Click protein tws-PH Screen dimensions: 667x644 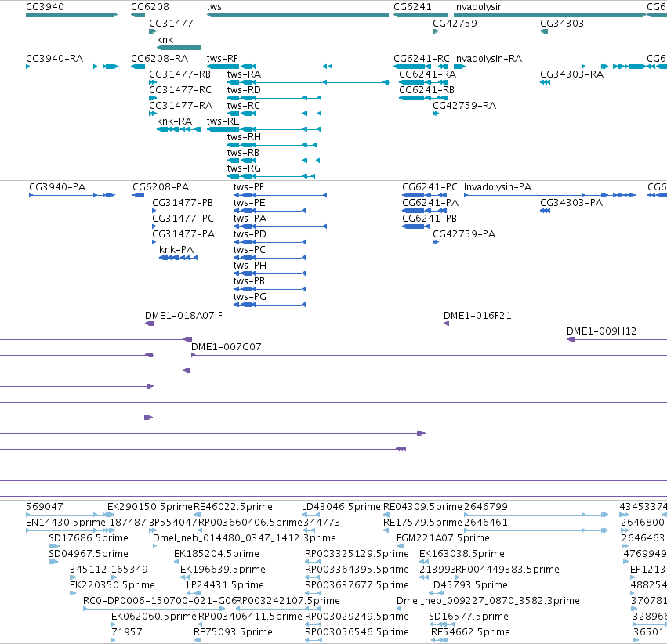click(x=250, y=266)
